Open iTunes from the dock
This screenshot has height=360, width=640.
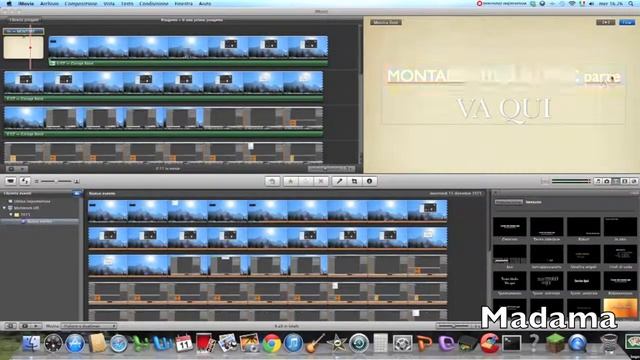pyautogui.click(x=293, y=343)
